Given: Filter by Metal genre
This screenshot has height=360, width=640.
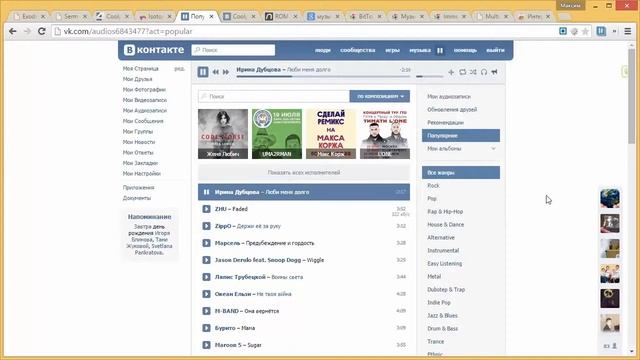Looking at the screenshot, I should (x=434, y=277).
